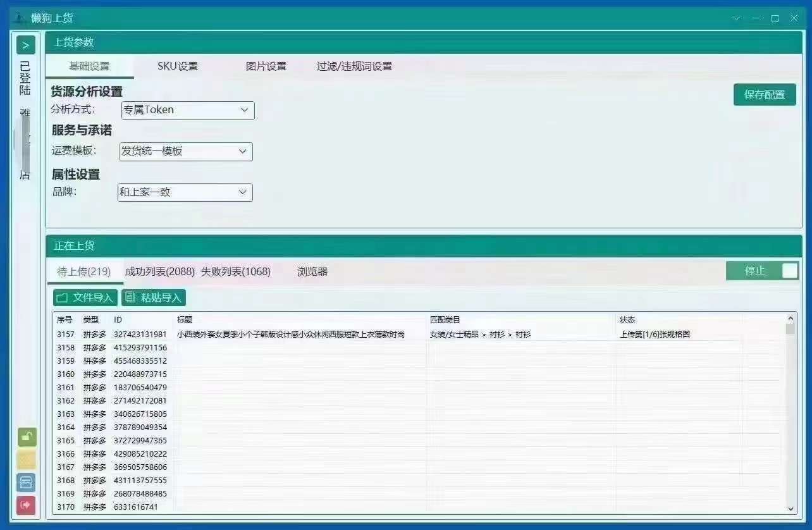
Task: Click the sequence number 3157 cell
Action: pos(66,334)
